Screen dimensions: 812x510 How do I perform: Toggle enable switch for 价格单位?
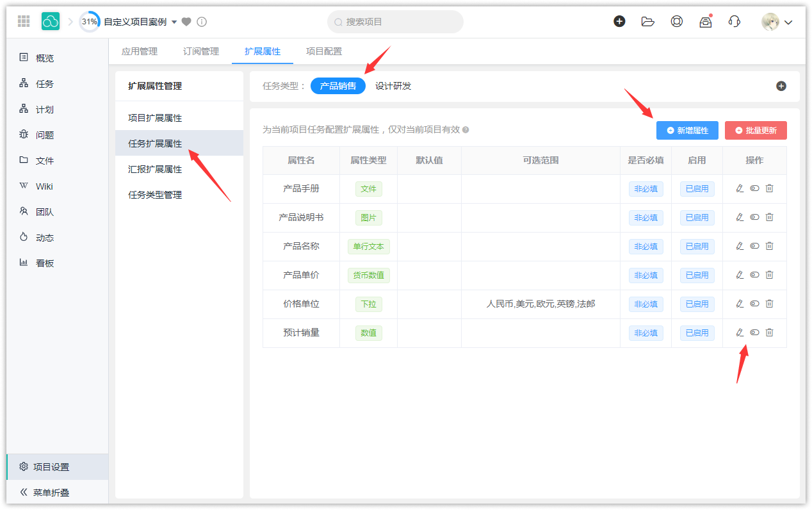754,304
